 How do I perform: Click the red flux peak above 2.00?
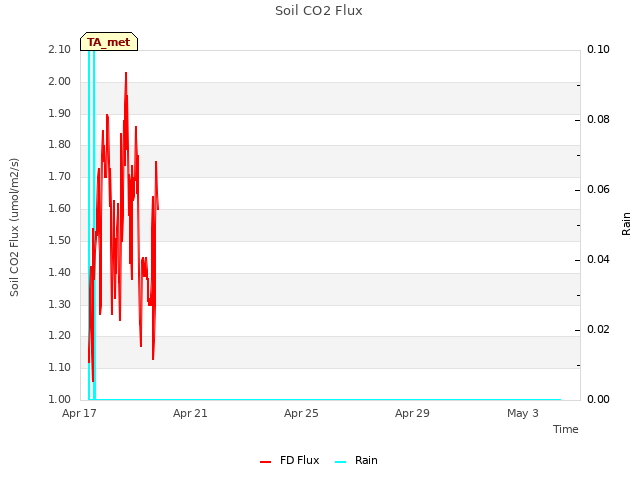click(x=126, y=77)
